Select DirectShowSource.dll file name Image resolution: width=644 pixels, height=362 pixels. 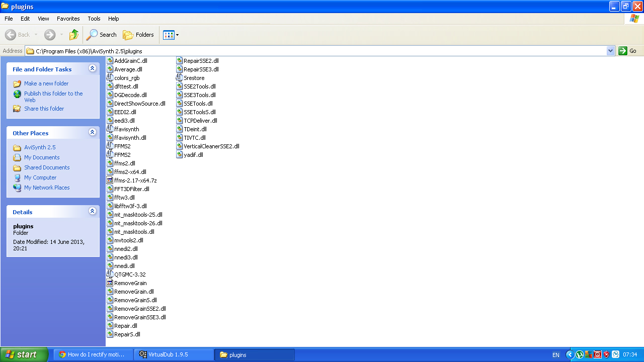(140, 104)
